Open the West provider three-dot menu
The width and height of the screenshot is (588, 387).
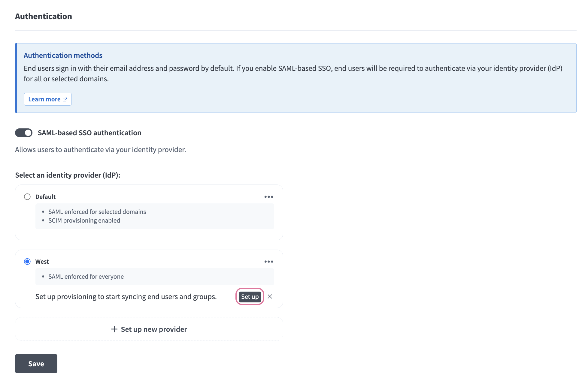pos(268,262)
